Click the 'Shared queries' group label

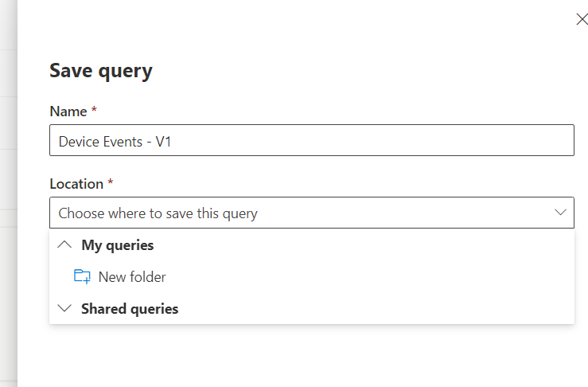coord(130,309)
